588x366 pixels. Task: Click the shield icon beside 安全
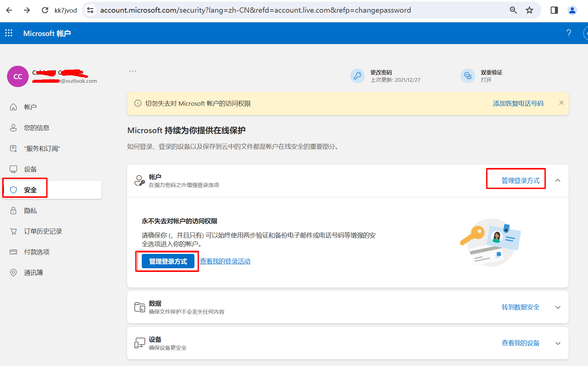(13, 190)
